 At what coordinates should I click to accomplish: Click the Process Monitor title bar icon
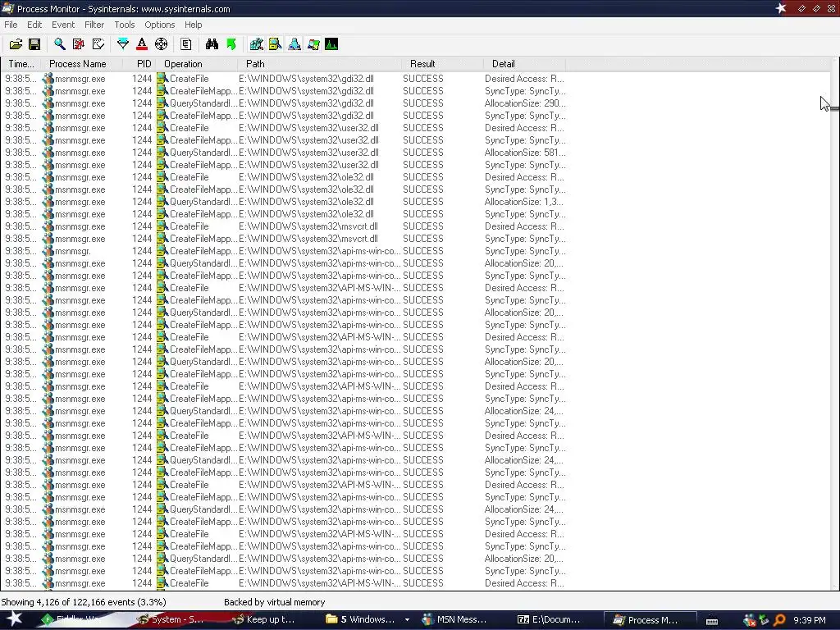[7, 8]
